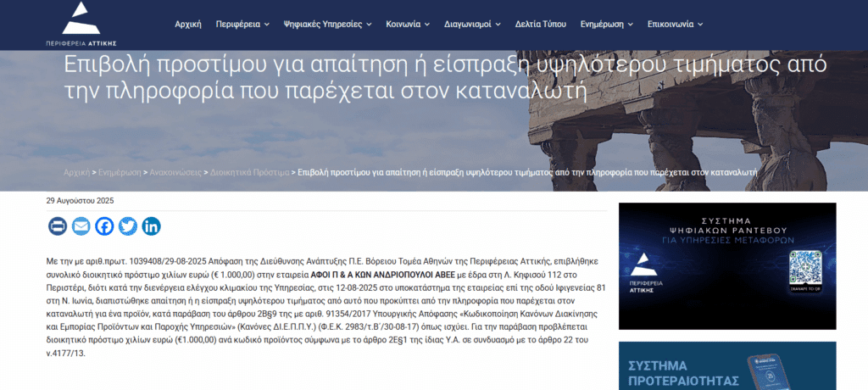Click the Περιφέρεια Αττικής logo
The image size is (868, 390).
tap(81, 24)
